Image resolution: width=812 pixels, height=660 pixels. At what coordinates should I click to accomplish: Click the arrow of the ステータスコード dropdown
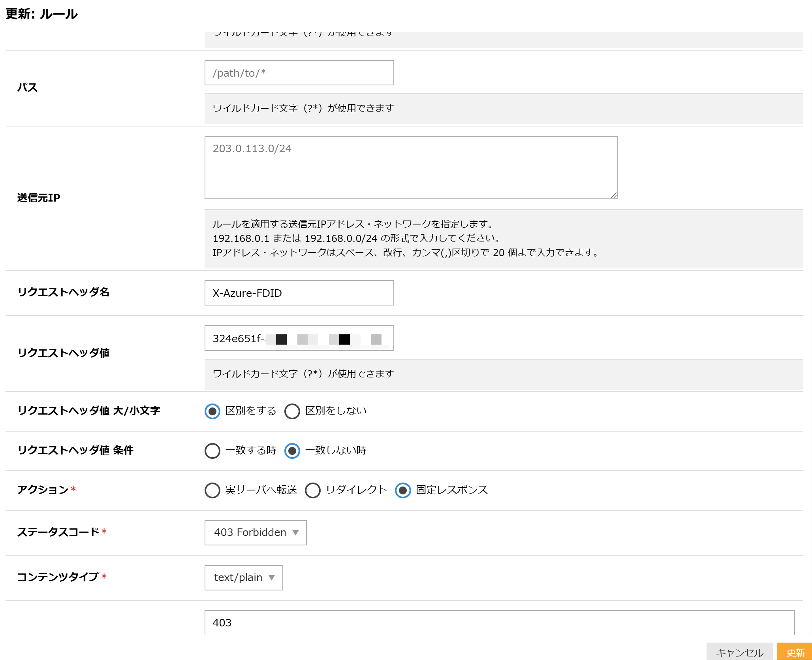[x=295, y=533]
